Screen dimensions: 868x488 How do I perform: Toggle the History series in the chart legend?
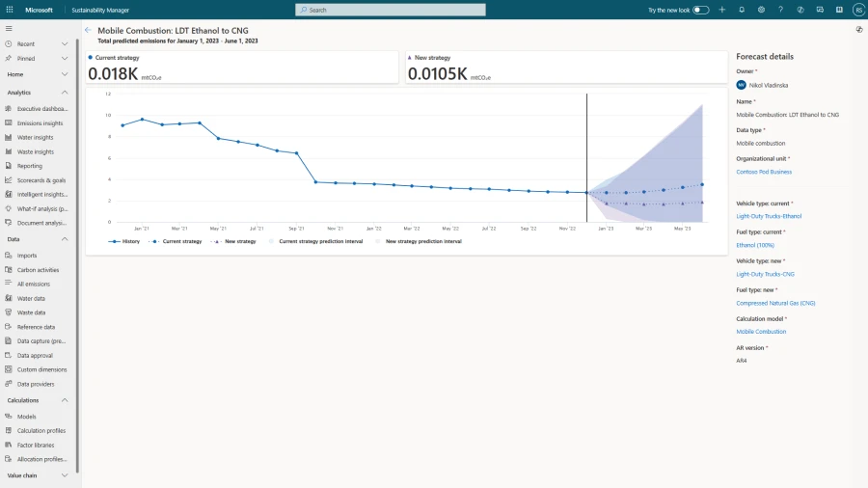point(125,241)
